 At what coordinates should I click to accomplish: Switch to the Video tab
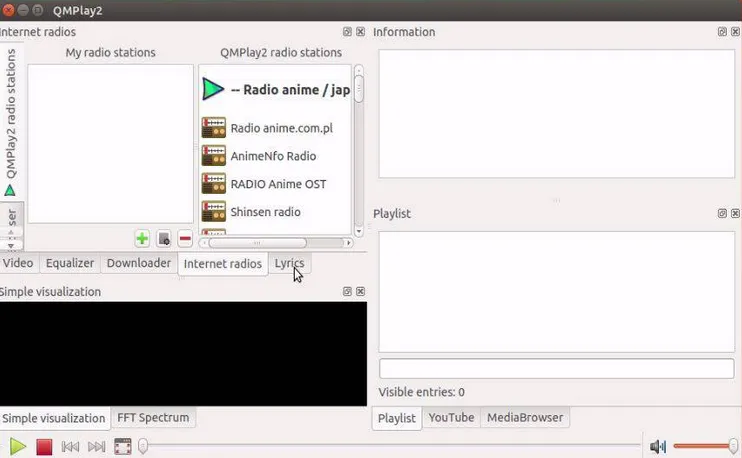pos(18,263)
